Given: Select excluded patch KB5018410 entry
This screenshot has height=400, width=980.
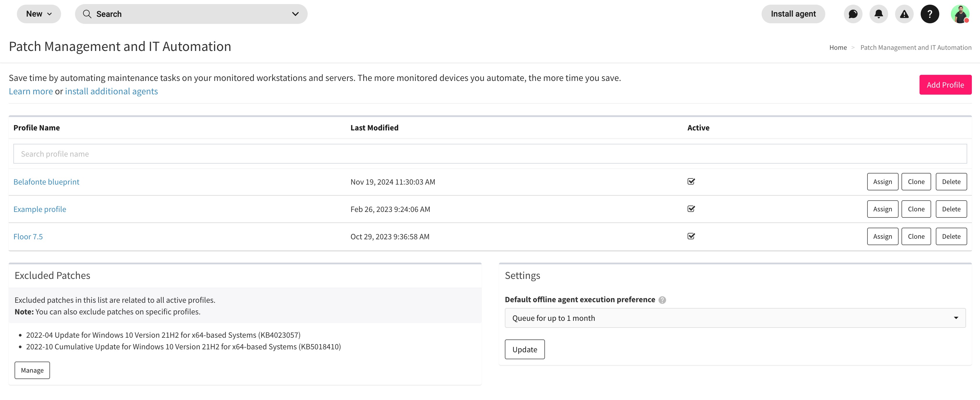Looking at the screenshot, I should (183, 347).
